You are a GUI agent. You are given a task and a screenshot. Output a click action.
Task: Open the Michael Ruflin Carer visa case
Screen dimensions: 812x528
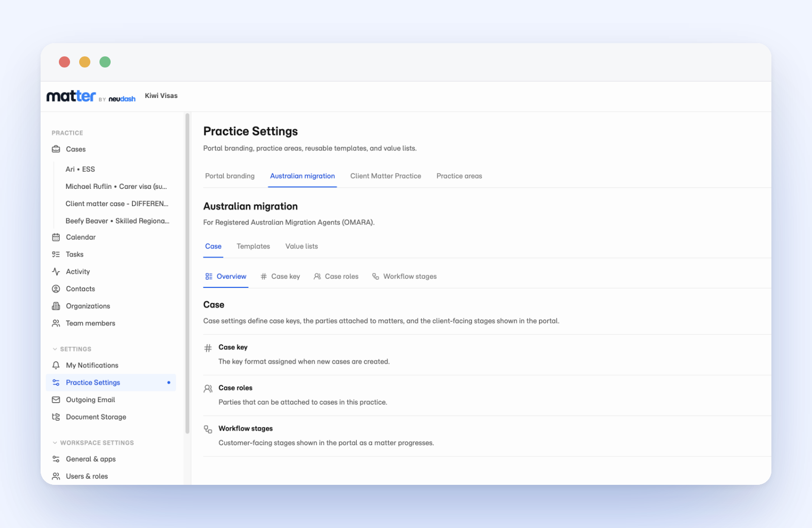116,186
